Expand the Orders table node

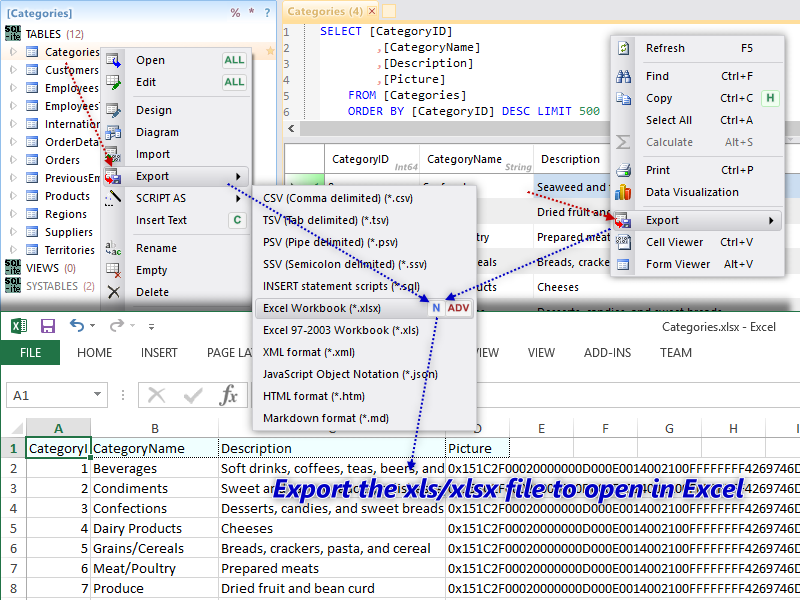(x=13, y=160)
